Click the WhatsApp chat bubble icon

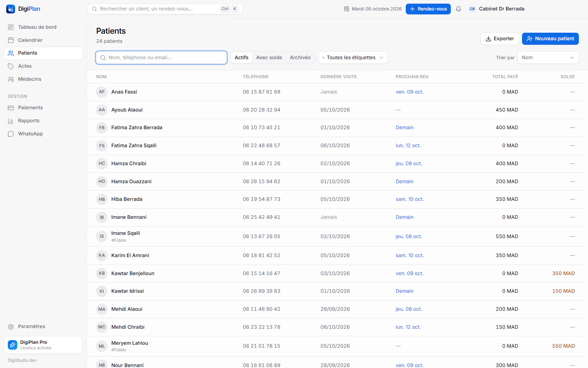point(11,134)
